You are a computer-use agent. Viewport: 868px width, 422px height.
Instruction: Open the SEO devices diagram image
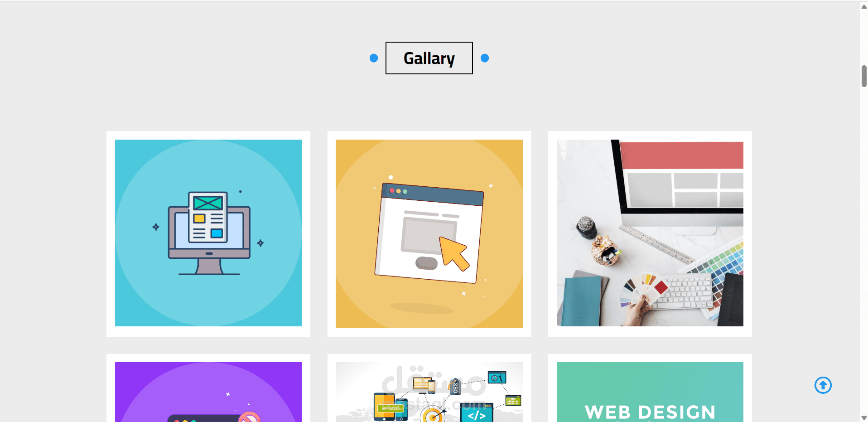(x=429, y=392)
